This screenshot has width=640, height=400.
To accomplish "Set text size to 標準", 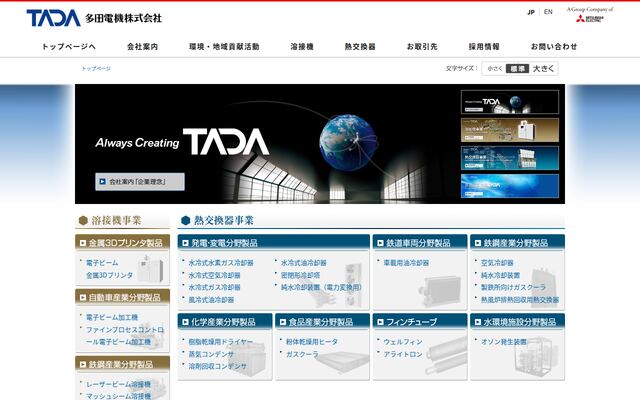I will [x=518, y=69].
